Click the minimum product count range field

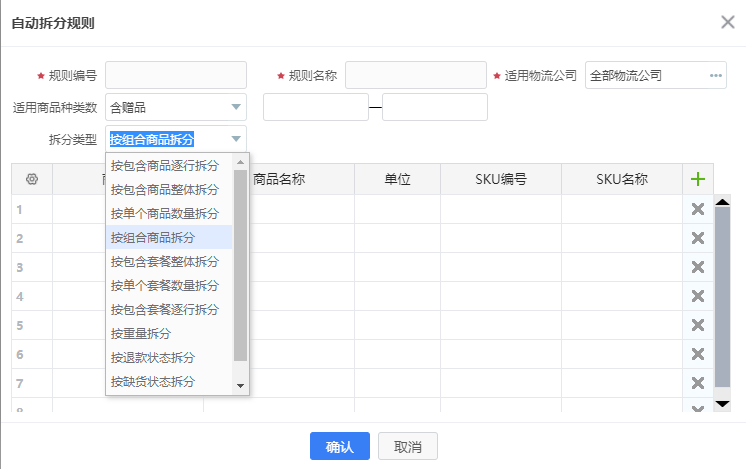coord(316,107)
